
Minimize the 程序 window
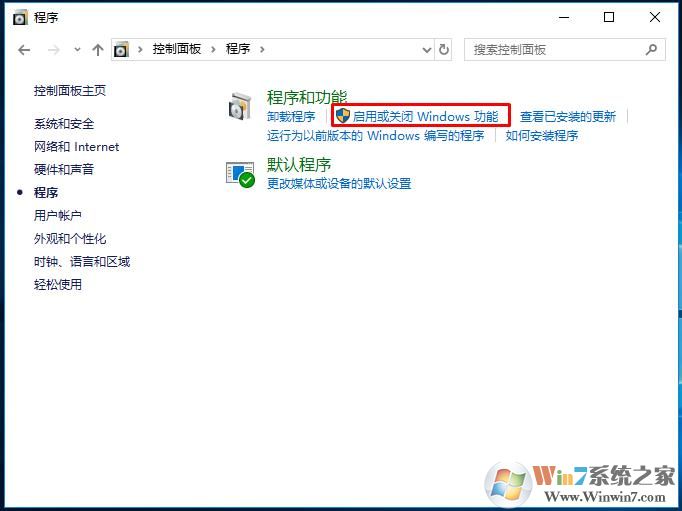click(x=564, y=17)
